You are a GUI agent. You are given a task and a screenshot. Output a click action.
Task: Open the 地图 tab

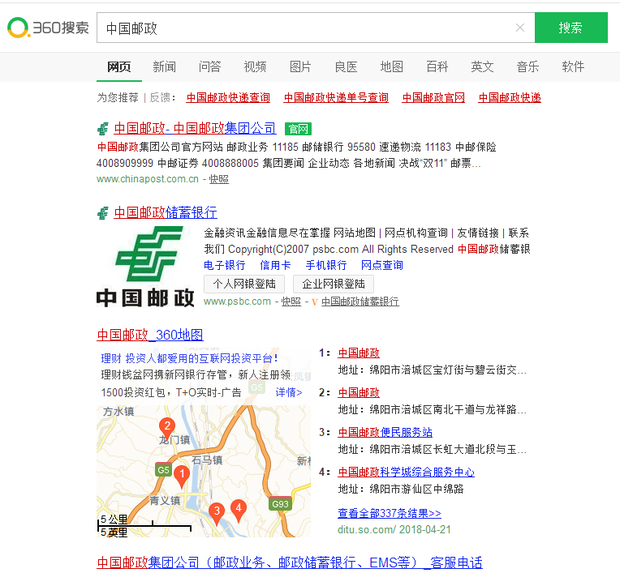391,67
